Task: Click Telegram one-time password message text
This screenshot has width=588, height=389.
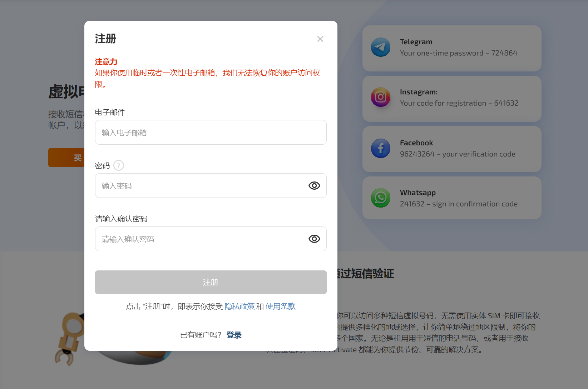Action: coord(459,53)
